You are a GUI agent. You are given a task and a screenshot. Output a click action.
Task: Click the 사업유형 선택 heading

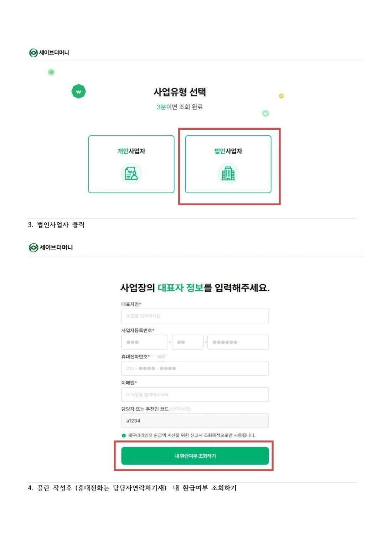[180, 92]
